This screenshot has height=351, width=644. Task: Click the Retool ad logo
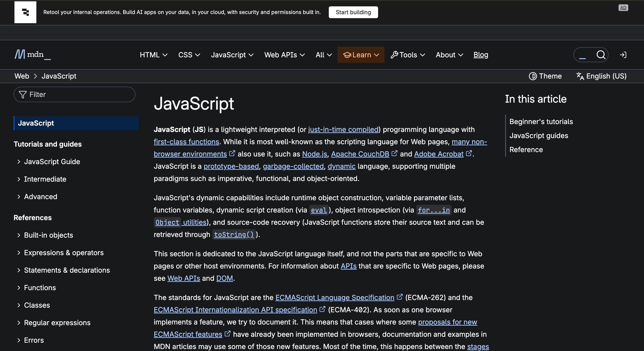point(25,12)
